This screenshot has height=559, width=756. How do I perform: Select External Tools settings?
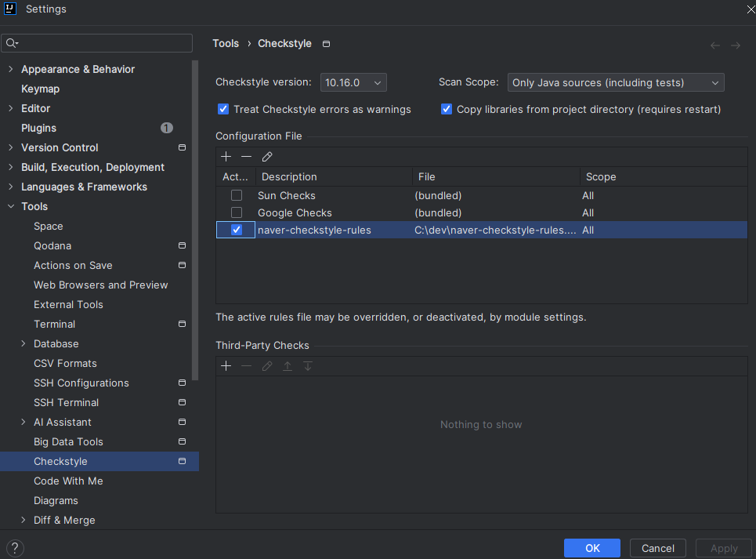pos(68,304)
